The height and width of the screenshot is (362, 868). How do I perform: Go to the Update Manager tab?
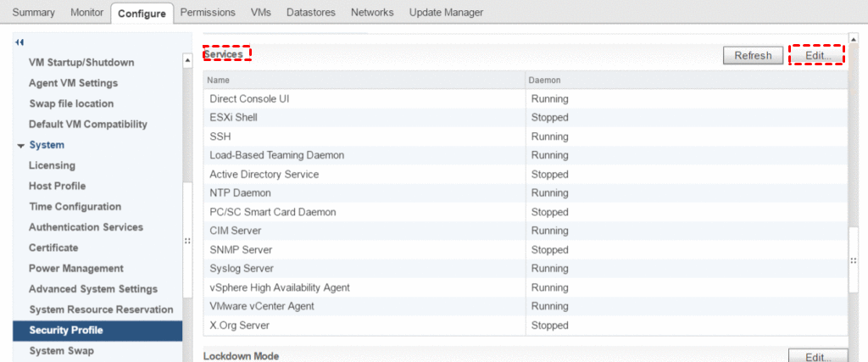[x=446, y=13]
